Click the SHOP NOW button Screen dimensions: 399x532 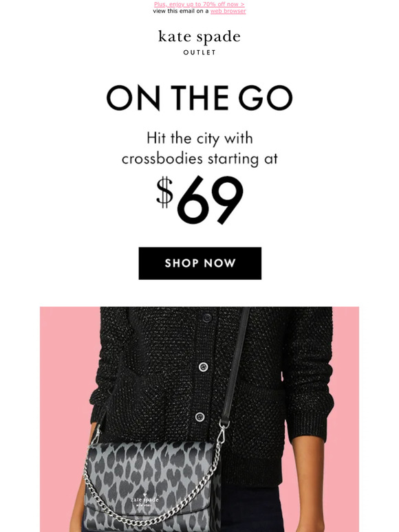pos(199,263)
